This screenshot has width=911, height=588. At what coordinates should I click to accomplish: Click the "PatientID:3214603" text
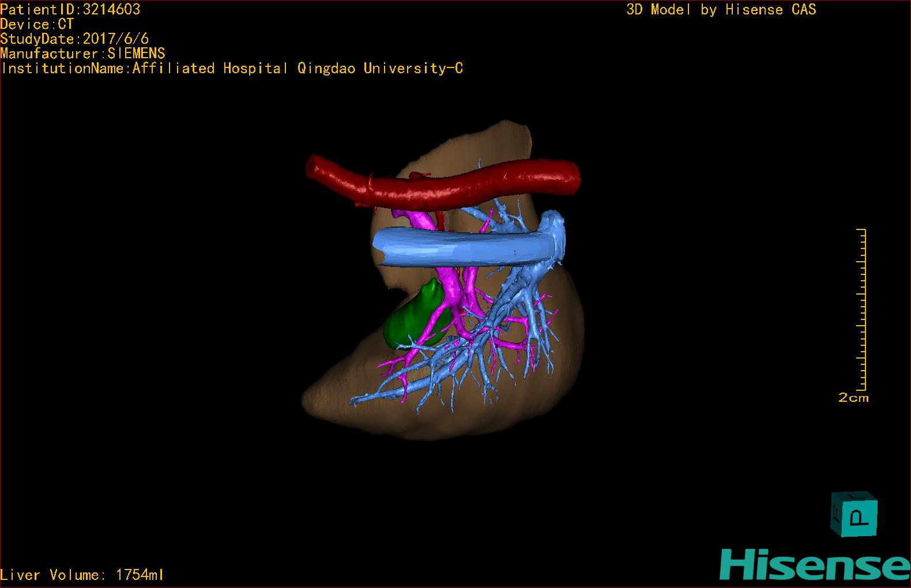point(70,9)
